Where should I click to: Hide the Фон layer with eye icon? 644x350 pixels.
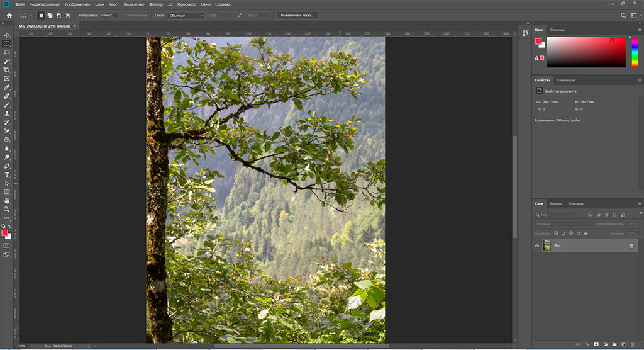point(537,246)
